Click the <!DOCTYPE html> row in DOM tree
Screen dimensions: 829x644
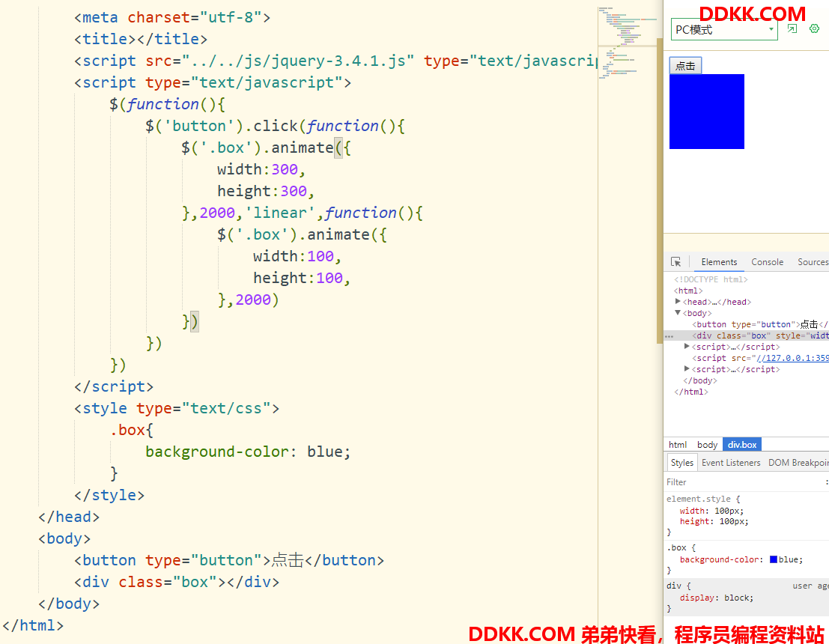coord(711,279)
